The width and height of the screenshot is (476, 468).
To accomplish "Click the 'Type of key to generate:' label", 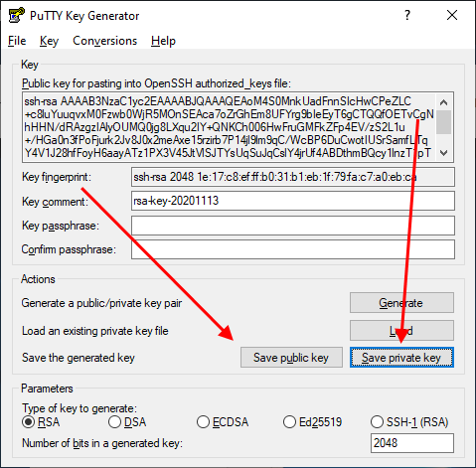I will pyautogui.click(x=79, y=408).
